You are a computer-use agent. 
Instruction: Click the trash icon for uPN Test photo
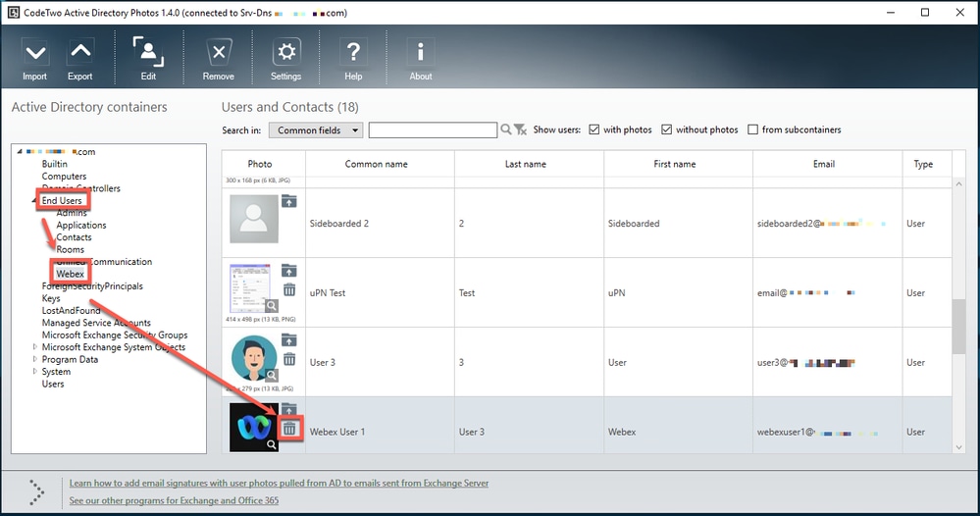pos(289,289)
